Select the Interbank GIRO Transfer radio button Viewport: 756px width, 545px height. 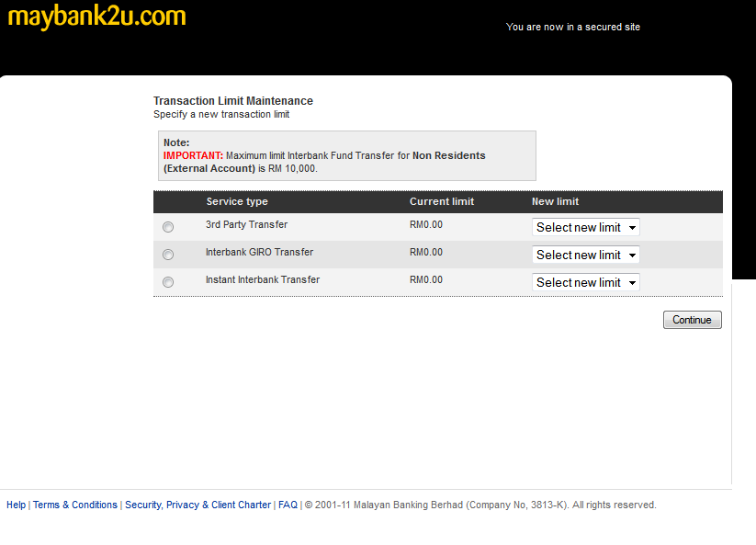168,255
